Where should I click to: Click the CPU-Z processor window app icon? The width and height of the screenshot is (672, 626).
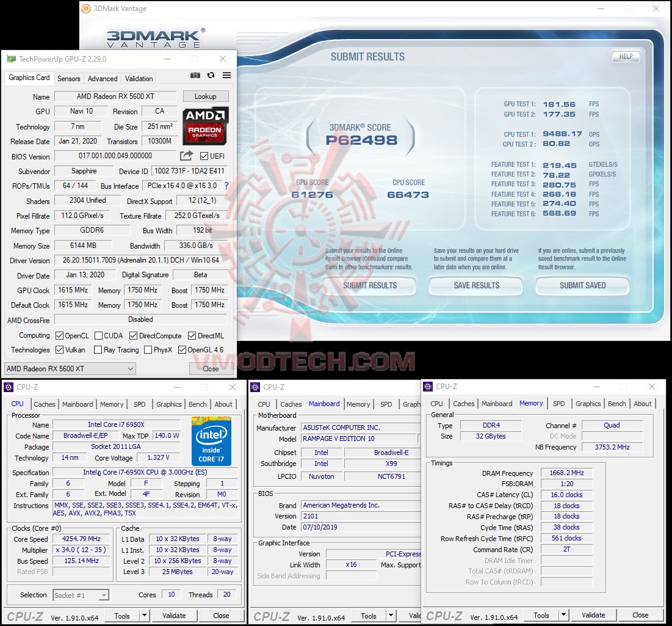pos(9,387)
